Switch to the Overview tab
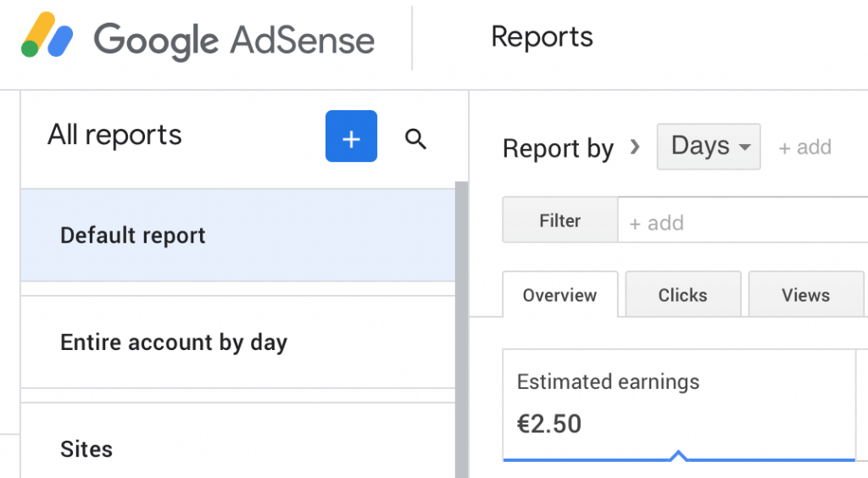 [559, 294]
